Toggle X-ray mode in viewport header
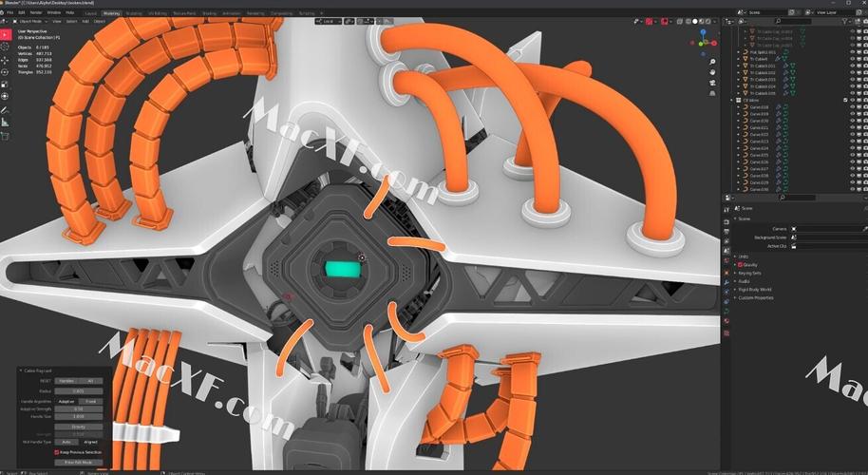Image resolution: width=868 pixels, height=475 pixels. pyautogui.click(x=679, y=21)
